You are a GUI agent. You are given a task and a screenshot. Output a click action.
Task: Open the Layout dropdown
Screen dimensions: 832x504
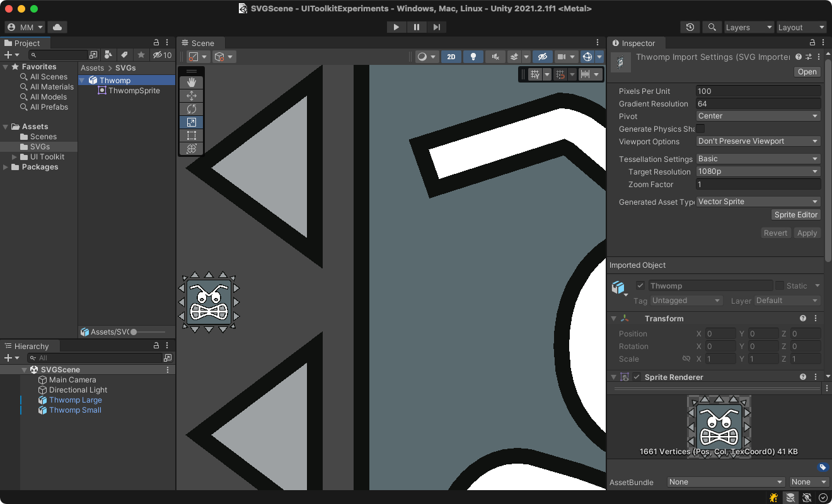[801, 27]
